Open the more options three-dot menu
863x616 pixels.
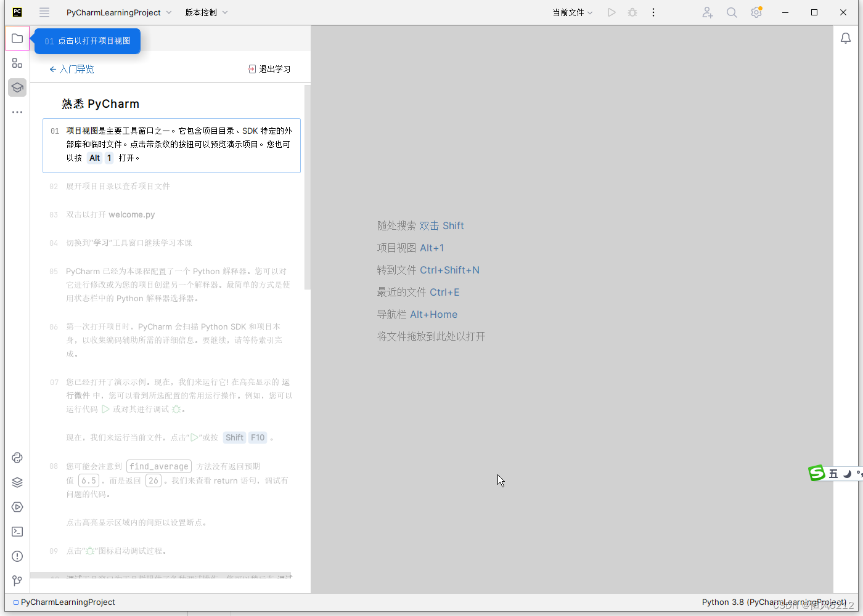[653, 12]
